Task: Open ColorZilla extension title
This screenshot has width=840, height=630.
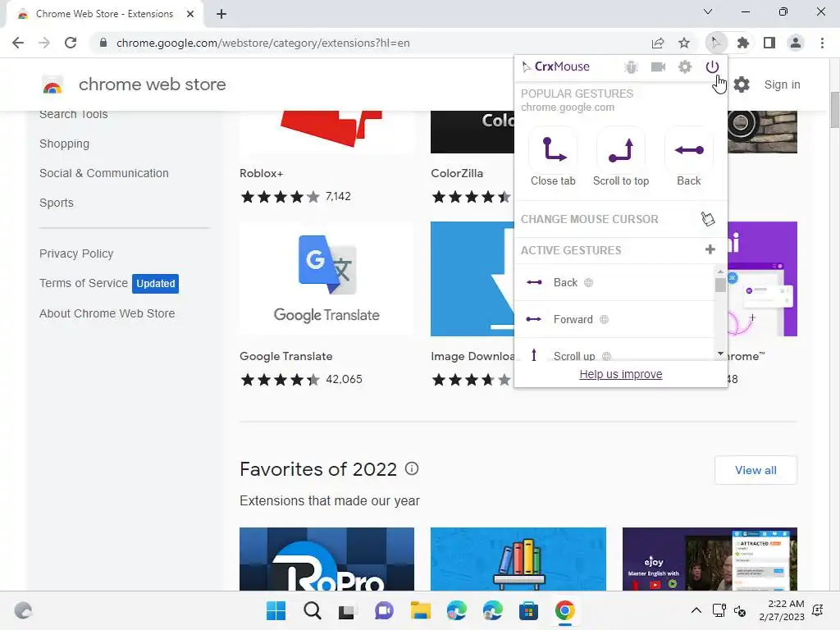Action: click(457, 173)
